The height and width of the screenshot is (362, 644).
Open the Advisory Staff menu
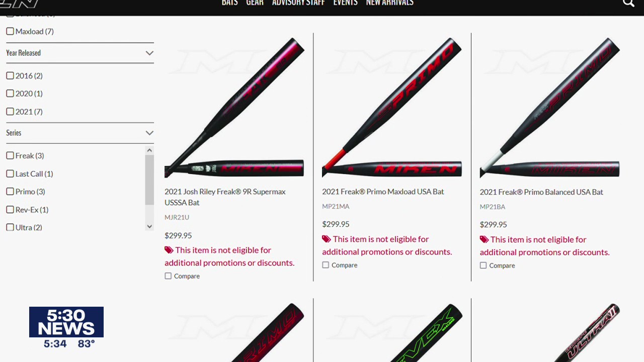click(298, 3)
